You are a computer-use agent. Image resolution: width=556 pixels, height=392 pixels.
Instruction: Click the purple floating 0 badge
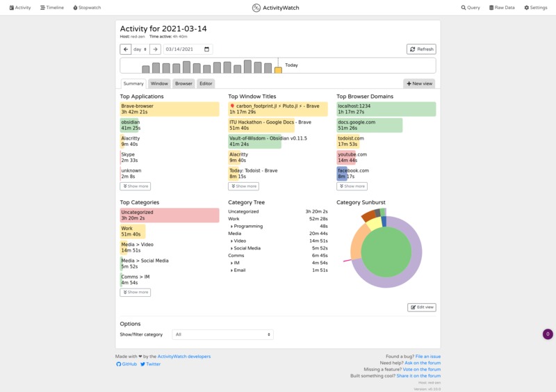pyautogui.click(x=548, y=334)
